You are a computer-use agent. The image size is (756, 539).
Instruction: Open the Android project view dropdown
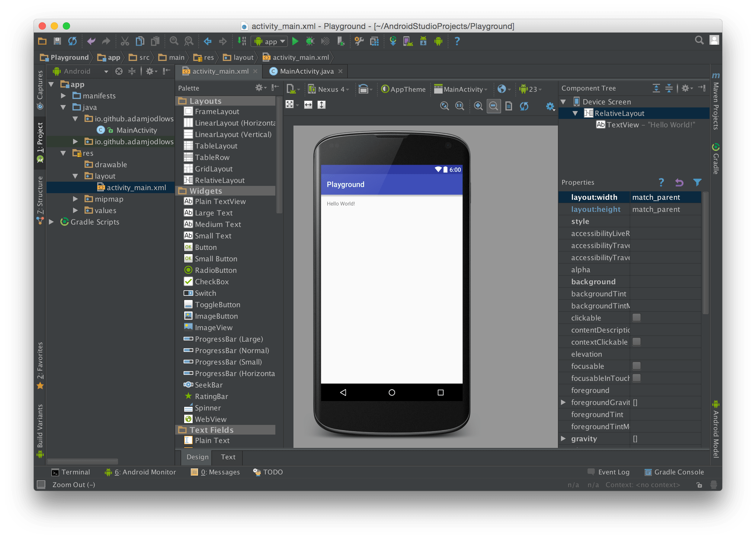[80, 71]
